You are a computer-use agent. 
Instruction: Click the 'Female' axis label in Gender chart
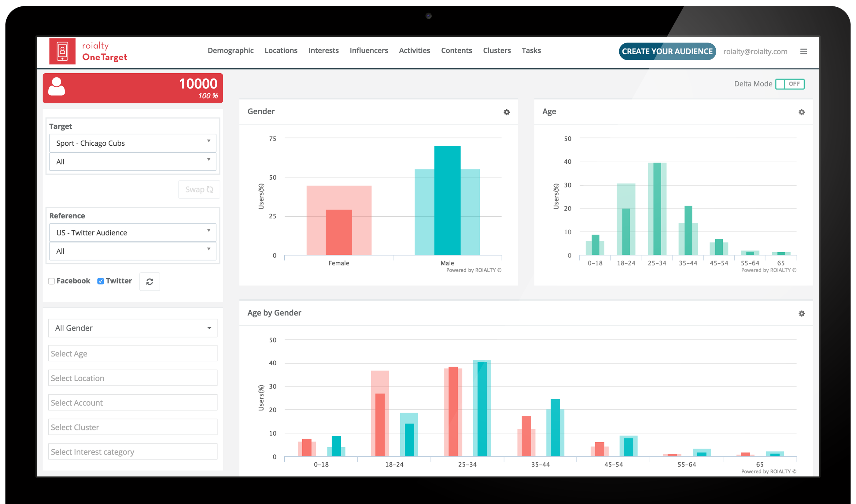coord(338,263)
